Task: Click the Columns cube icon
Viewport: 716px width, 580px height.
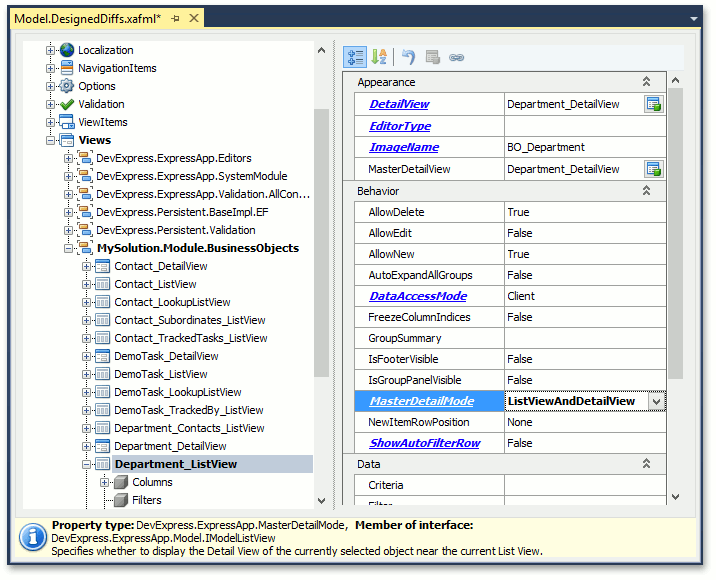Action: (121, 482)
